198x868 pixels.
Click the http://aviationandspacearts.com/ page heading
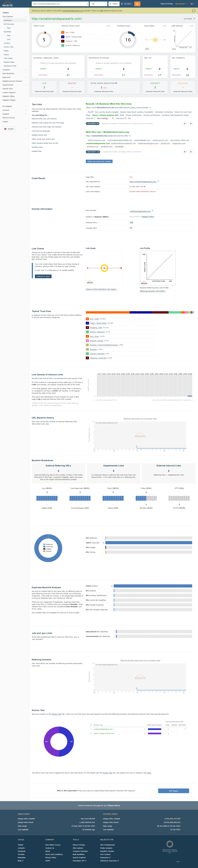pos(57,19)
